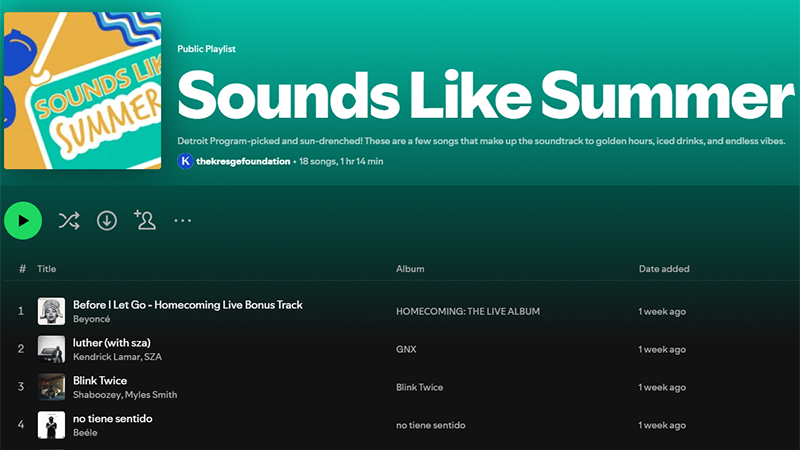This screenshot has width=800, height=450.
Task: Select the Album column header
Action: [x=410, y=269]
